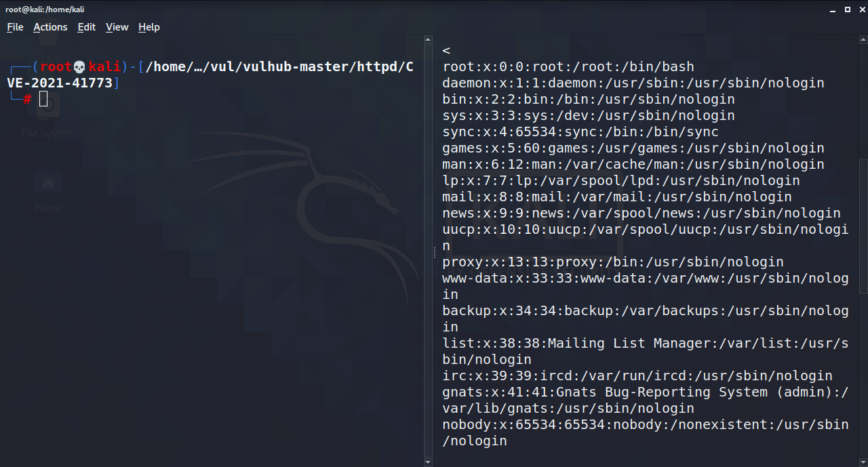The image size is (868, 467).
Task: Maximize the terminal window
Action: point(847,9)
